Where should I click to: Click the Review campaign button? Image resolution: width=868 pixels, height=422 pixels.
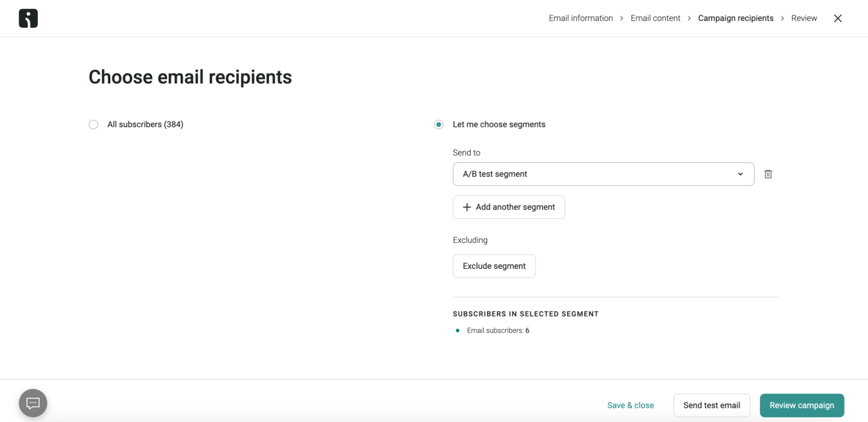click(802, 405)
